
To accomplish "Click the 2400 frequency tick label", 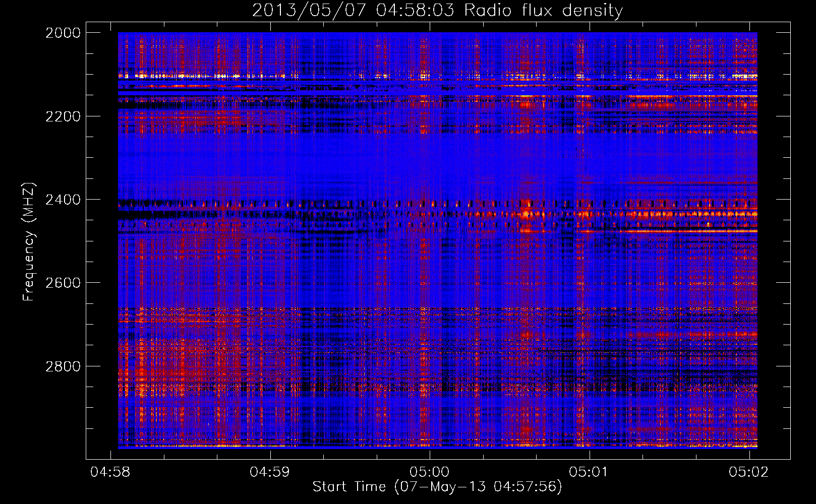I will click(63, 200).
